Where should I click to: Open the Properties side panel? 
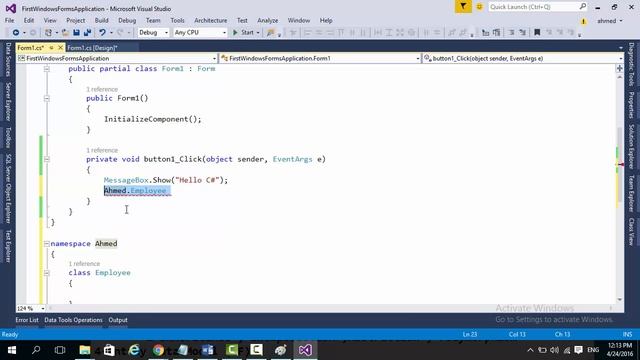(631, 105)
